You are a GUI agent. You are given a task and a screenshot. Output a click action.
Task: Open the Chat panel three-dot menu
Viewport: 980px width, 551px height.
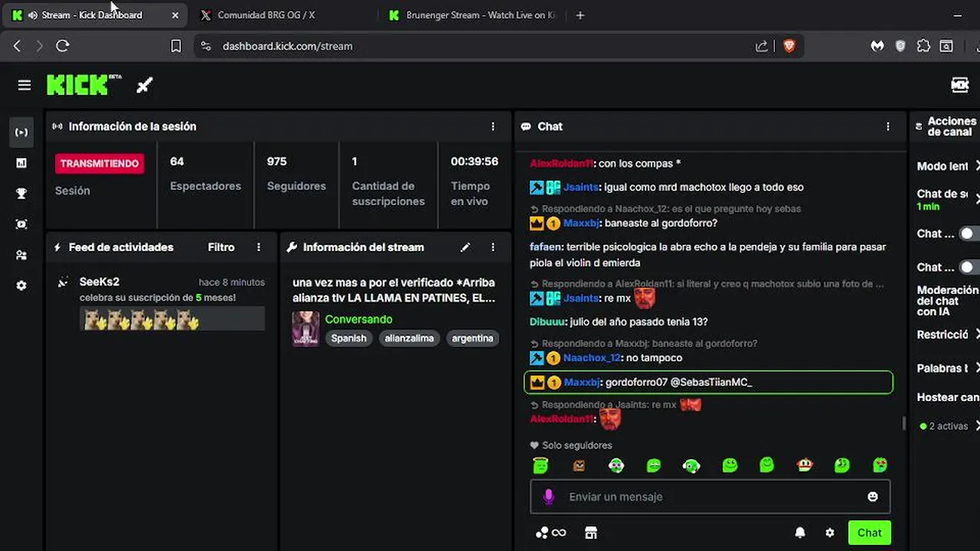coord(888,126)
